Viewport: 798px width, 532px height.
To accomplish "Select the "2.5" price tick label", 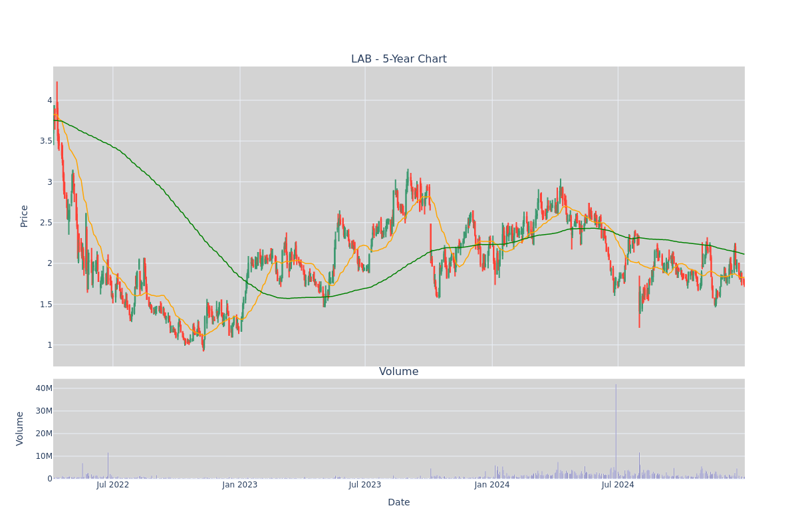I will [x=45, y=223].
